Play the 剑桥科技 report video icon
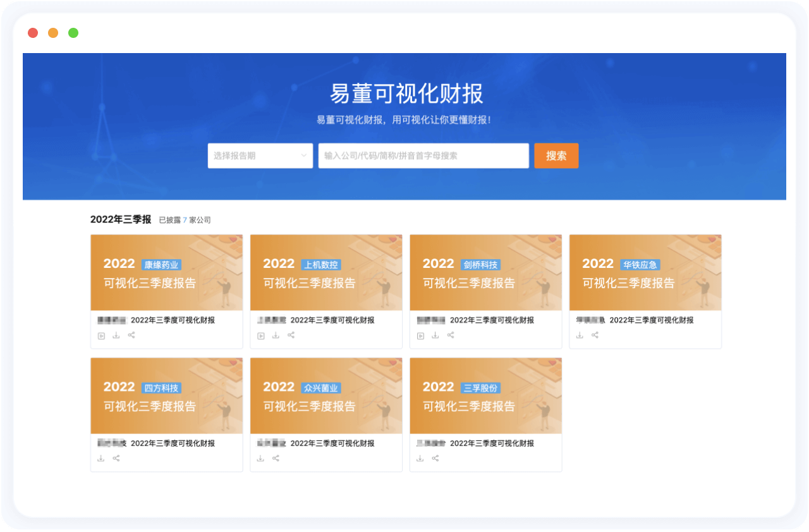Screen dimensions: 809x532 (420, 336)
